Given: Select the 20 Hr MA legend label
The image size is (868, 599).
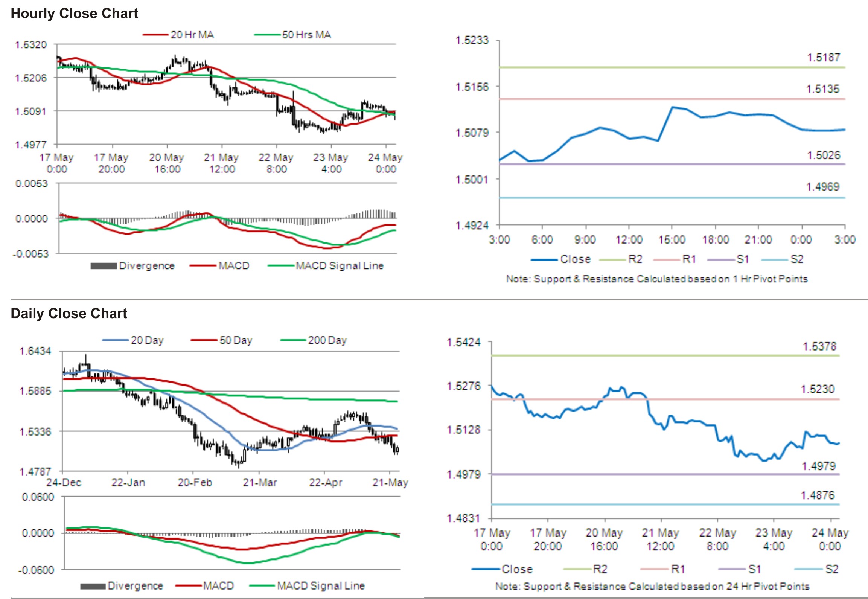Looking at the screenshot, I should click(x=192, y=35).
